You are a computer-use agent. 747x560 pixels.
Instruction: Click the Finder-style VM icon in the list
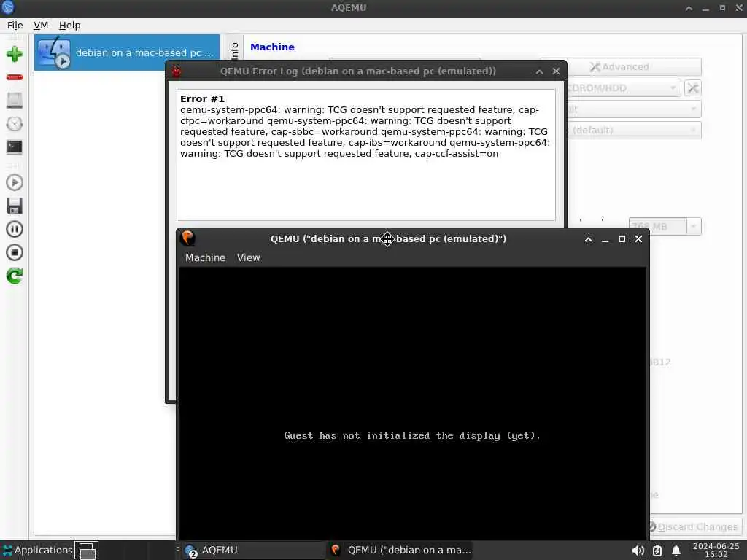(54, 52)
